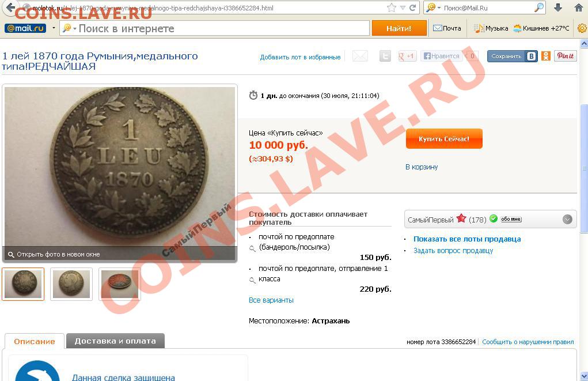Click the Купить Сейчас! button
The height and width of the screenshot is (381, 588).
click(444, 139)
